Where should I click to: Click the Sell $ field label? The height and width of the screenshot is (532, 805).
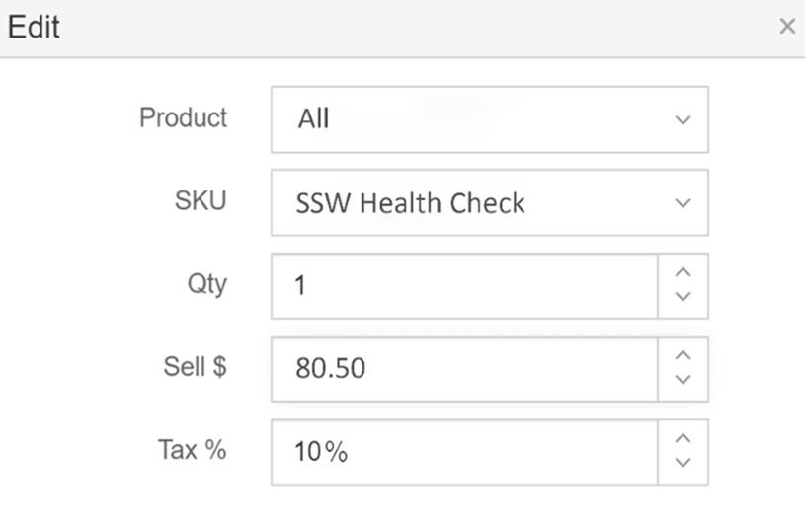click(x=195, y=367)
